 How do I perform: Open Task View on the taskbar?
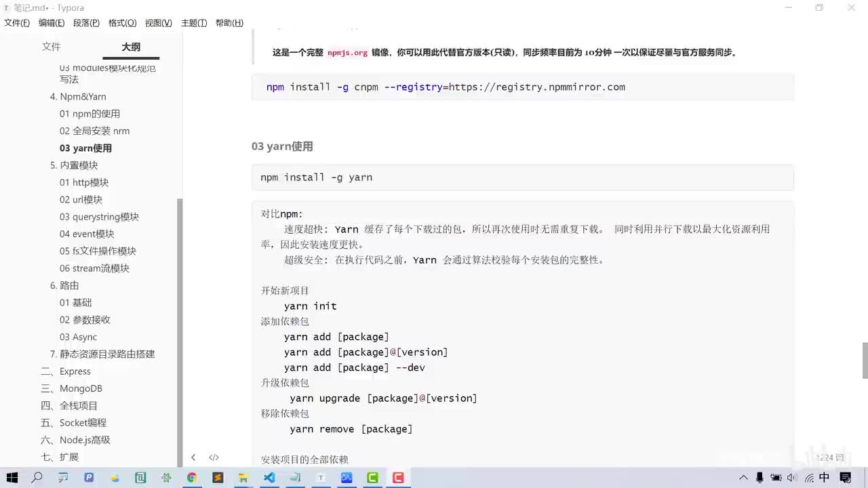click(63, 478)
